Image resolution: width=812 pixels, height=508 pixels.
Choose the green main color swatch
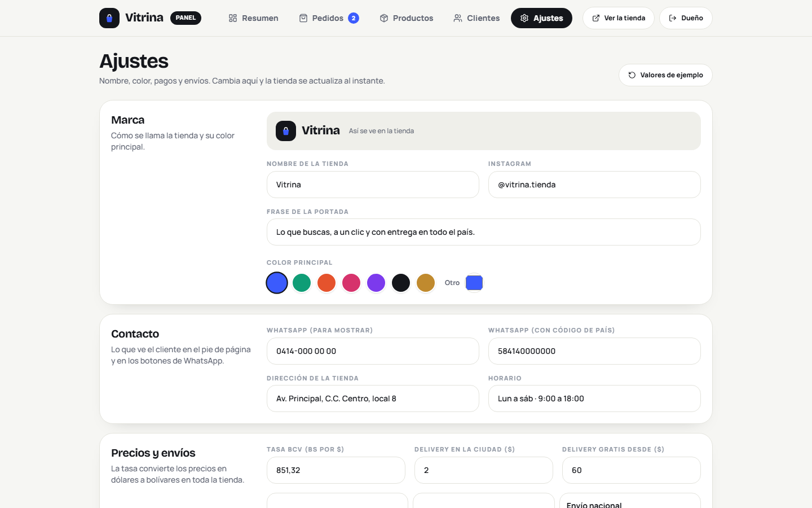[x=302, y=283]
